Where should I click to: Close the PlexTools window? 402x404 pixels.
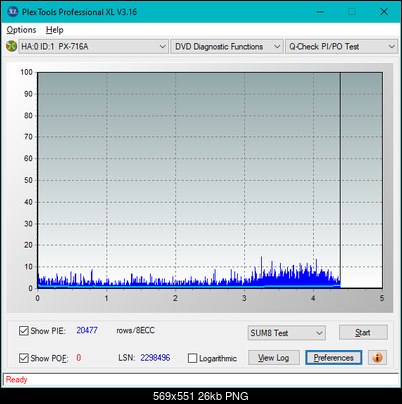tap(384, 12)
